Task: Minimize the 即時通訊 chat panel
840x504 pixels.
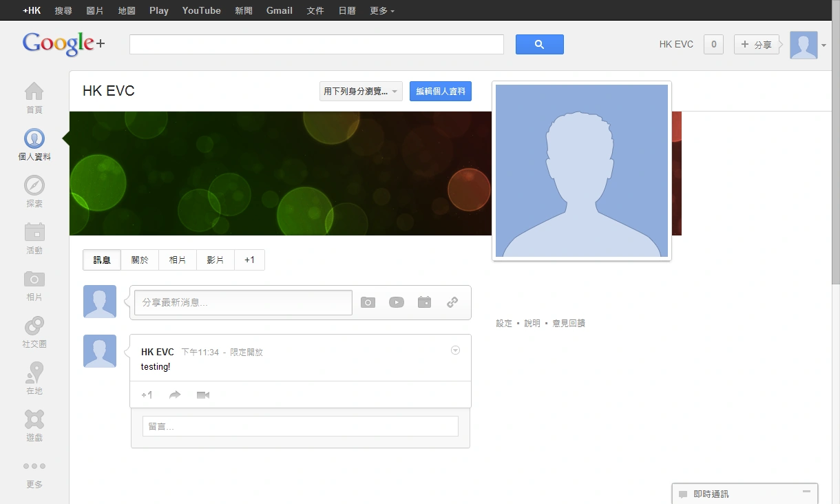Action: [x=806, y=492]
